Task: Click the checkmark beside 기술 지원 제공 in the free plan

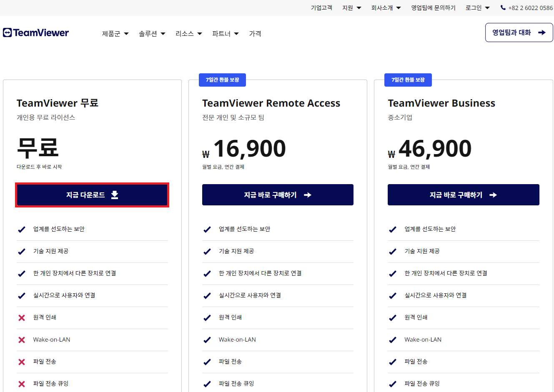Action: [x=22, y=252]
